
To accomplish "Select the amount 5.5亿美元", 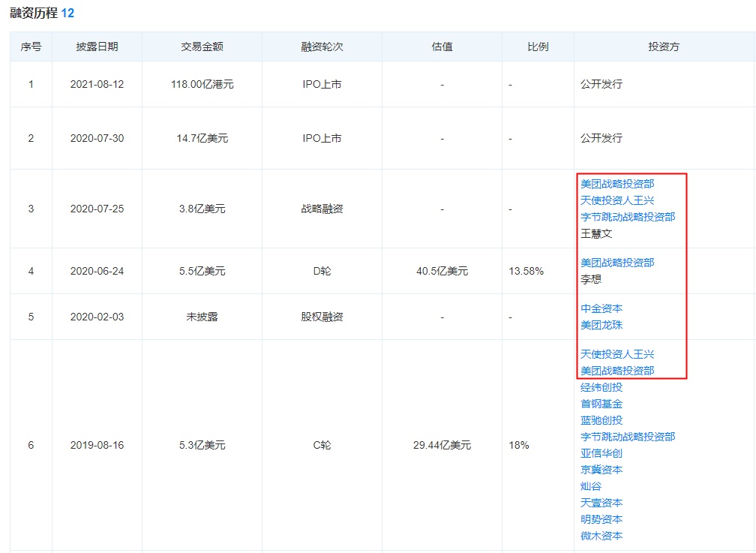I will (x=202, y=271).
